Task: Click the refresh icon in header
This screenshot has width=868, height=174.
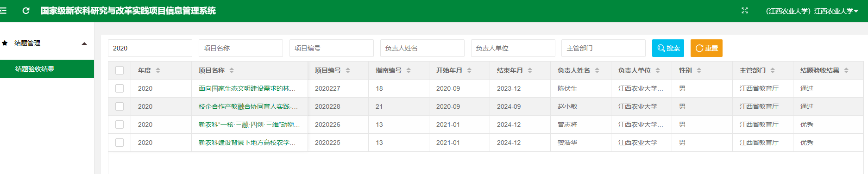Action: point(26,11)
